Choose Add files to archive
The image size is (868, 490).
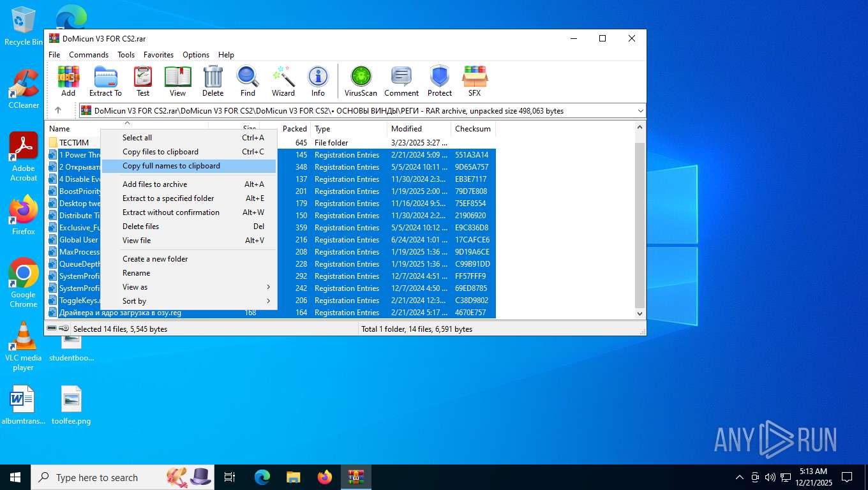[189, 184]
